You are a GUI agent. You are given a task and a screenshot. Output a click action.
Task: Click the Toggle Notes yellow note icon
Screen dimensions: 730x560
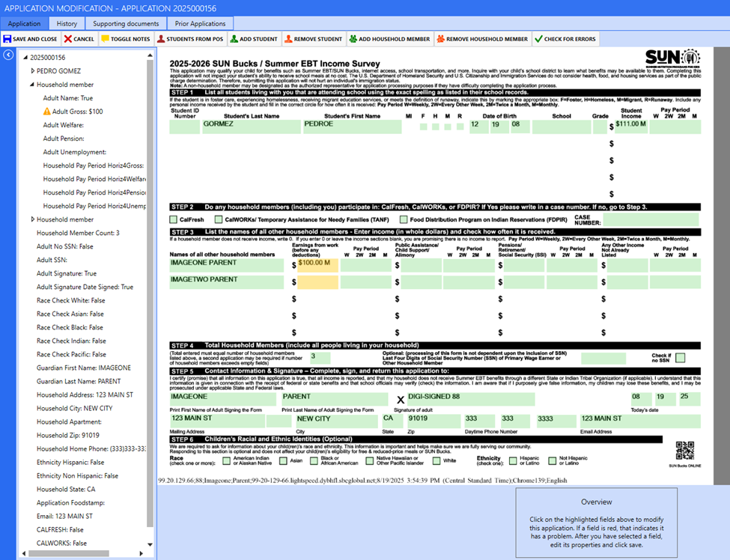[x=106, y=39]
